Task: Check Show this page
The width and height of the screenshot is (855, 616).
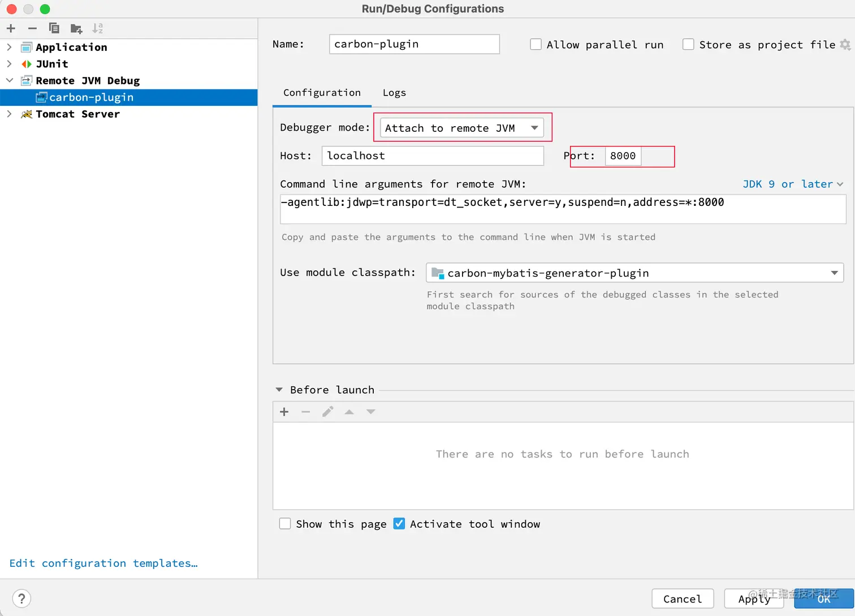Action: tap(285, 524)
